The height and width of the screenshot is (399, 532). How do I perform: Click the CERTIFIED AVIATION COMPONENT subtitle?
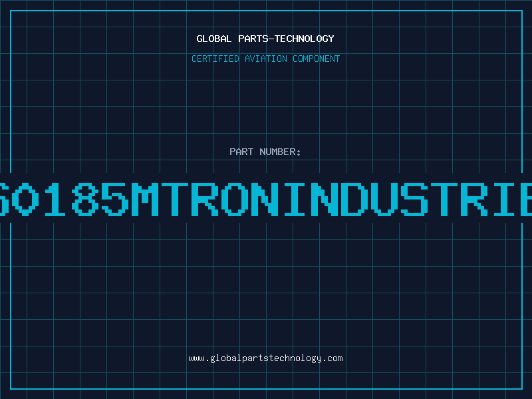click(x=265, y=59)
